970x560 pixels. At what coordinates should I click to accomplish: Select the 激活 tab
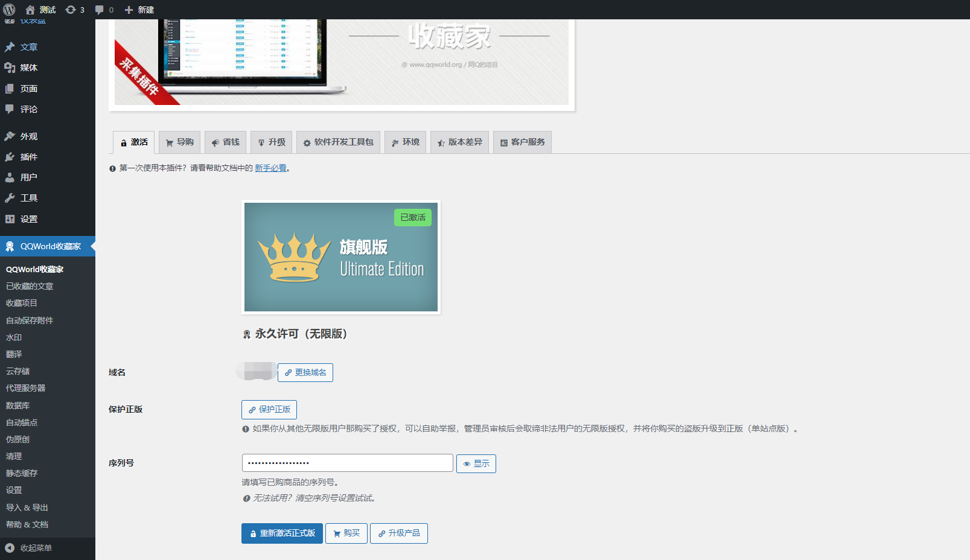(x=133, y=142)
